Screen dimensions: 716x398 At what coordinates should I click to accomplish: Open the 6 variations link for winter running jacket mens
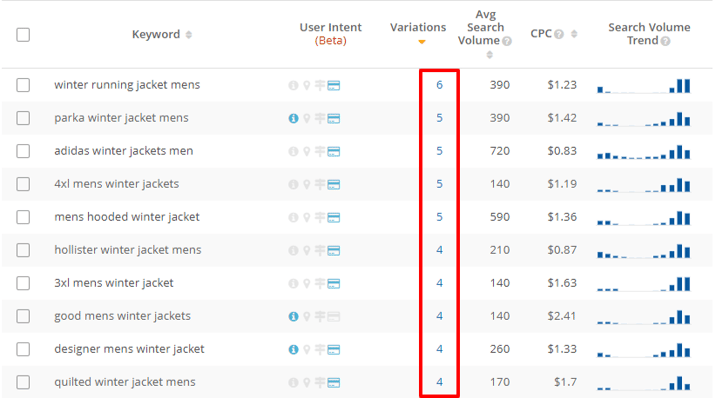pos(439,85)
